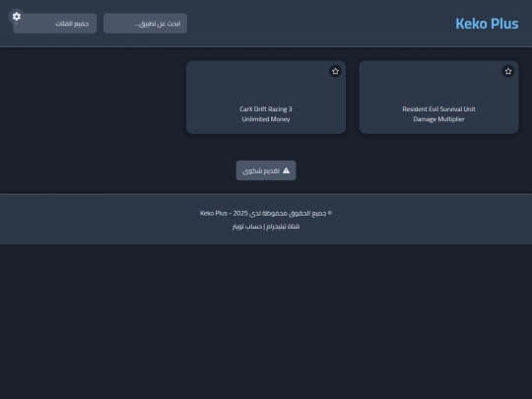Click the Damage Multiplier text
The height and width of the screenshot is (399, 532).
(438, 119)
